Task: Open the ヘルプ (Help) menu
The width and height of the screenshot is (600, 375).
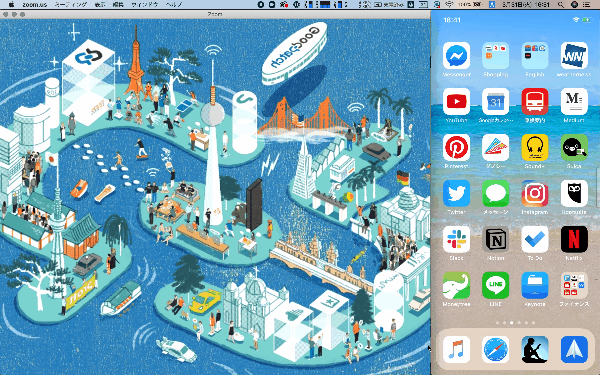Action: click(174, 5)
